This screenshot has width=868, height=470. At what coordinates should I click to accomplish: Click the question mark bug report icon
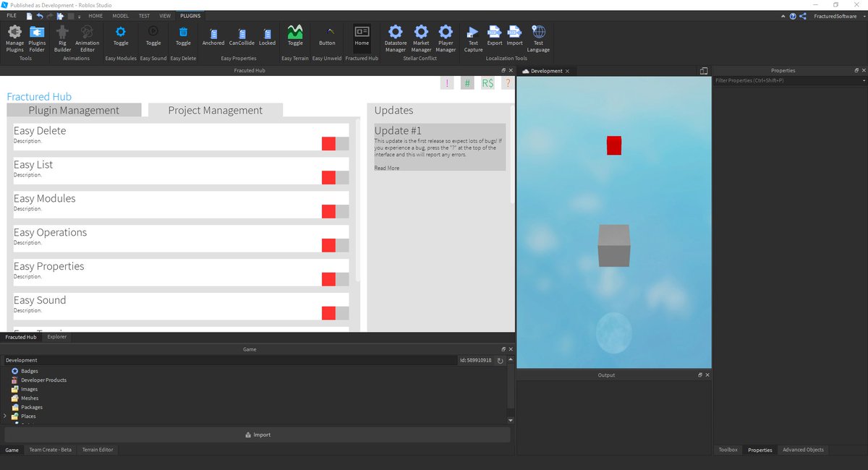point(508,83)
